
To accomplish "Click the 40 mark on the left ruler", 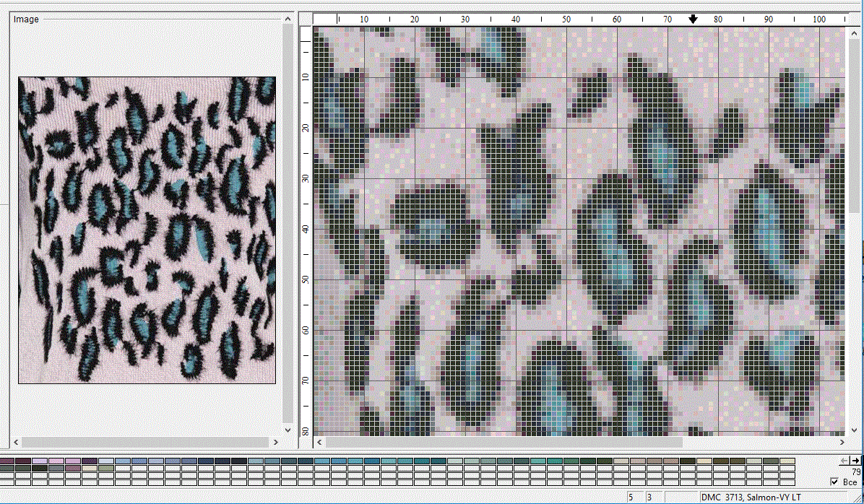I will click(306, 229).
